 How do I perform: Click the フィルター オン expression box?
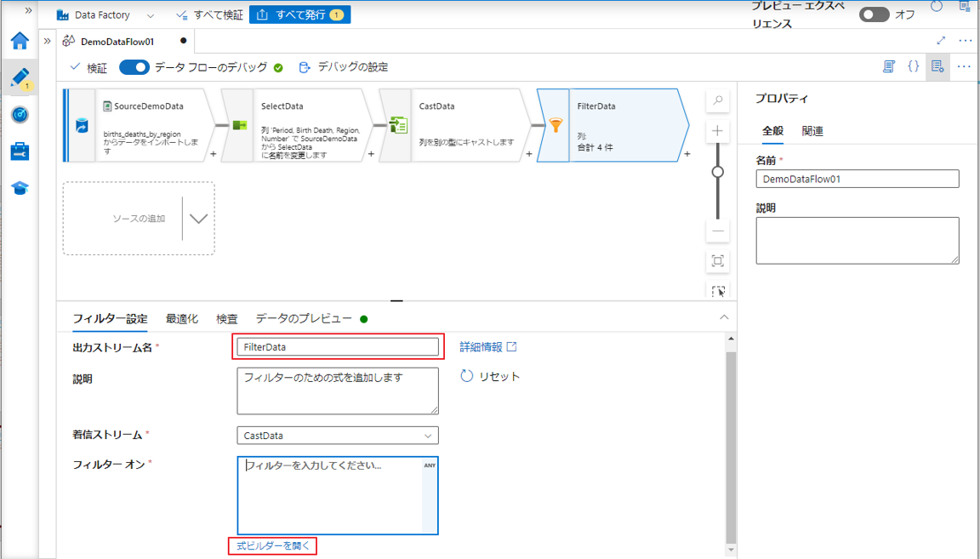click(x=338, y=495)
